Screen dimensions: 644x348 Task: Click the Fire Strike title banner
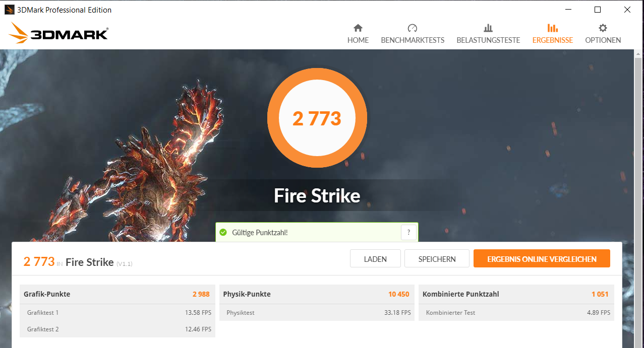317,195
